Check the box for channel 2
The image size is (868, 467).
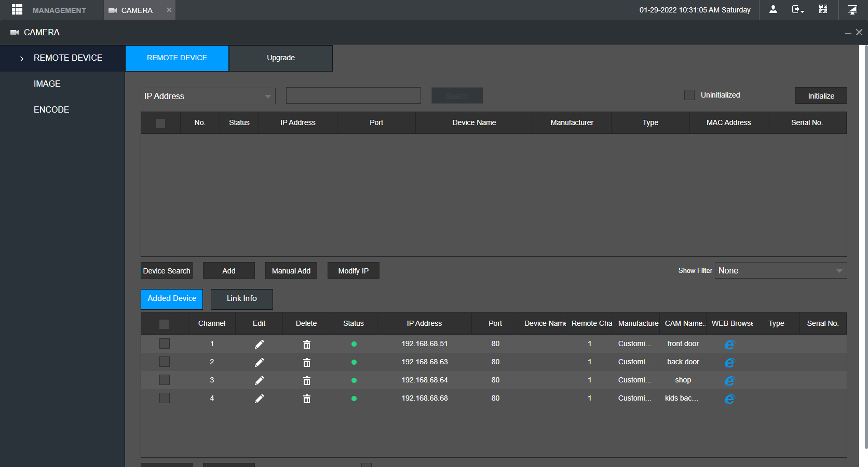click(x=165, y=362)
